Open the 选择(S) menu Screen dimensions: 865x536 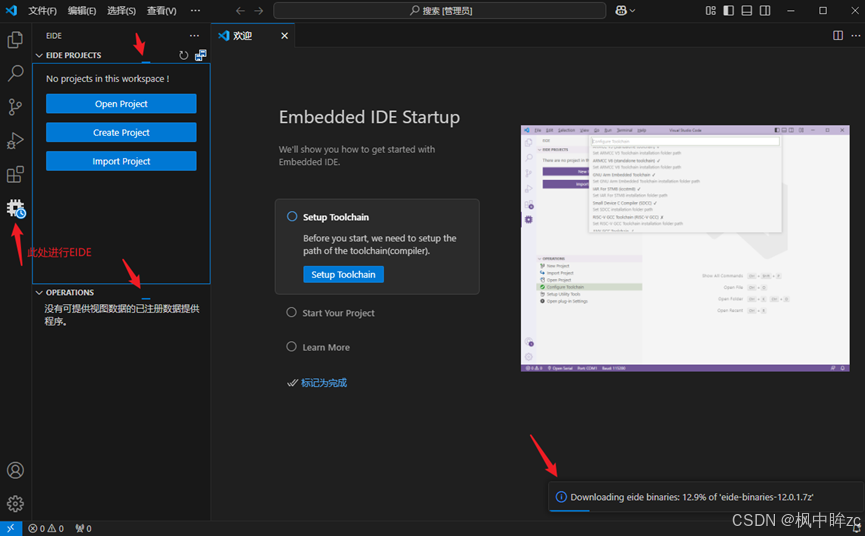[x=121, y=10]
